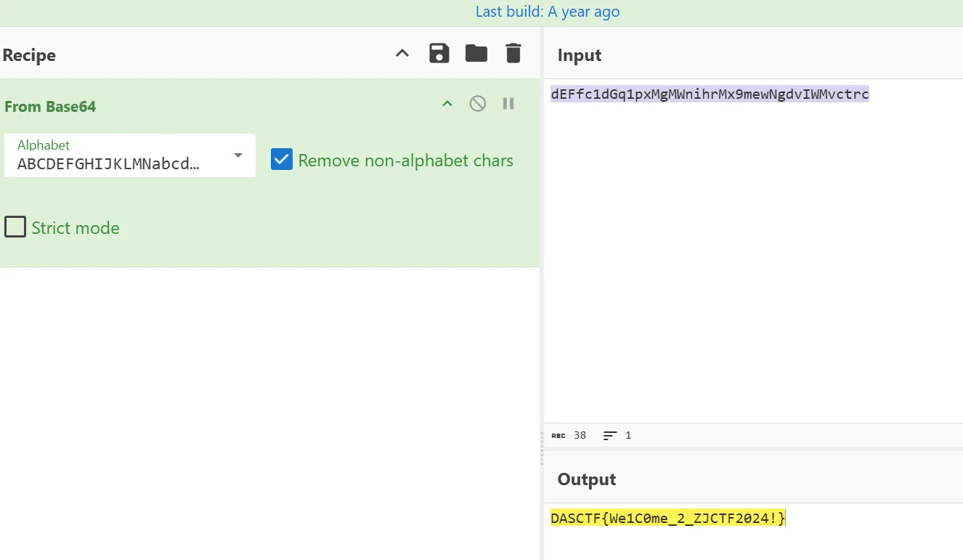Enable the Strict mode checkbox
The image size is (963, 560).
click(x=15, y=227)
